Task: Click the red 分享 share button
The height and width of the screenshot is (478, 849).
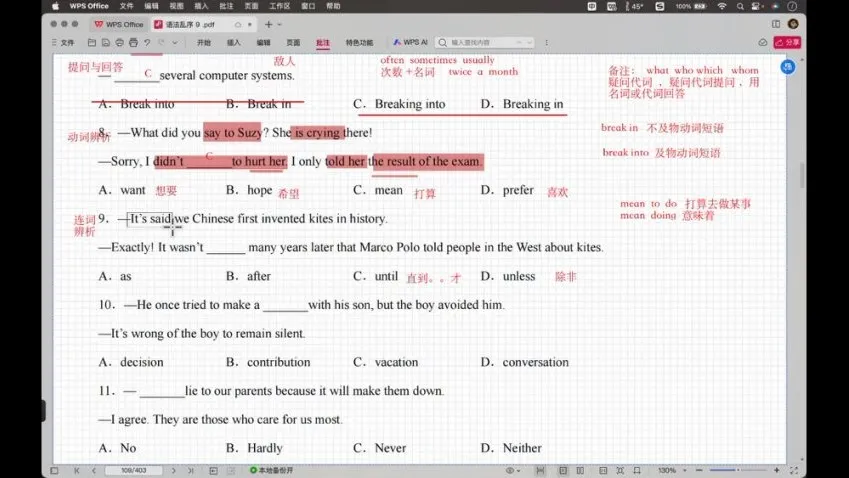Action: [791, 43]
